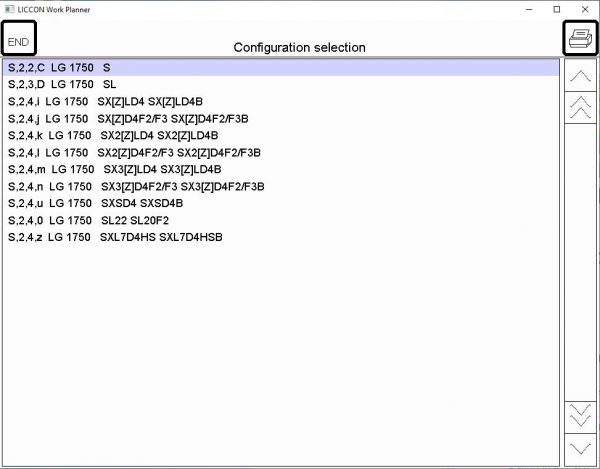Select configuration S,2,2,C LG 1750 S
Screen dimensions: 600x469
pyautogui.click(x=281, y=68)
